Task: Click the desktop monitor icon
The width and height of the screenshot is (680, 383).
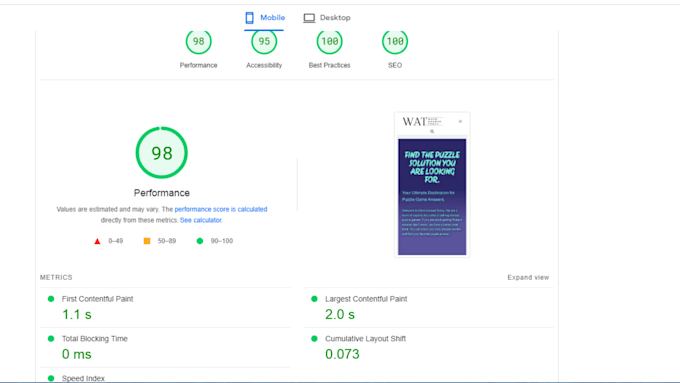Action: pos(309,18)
